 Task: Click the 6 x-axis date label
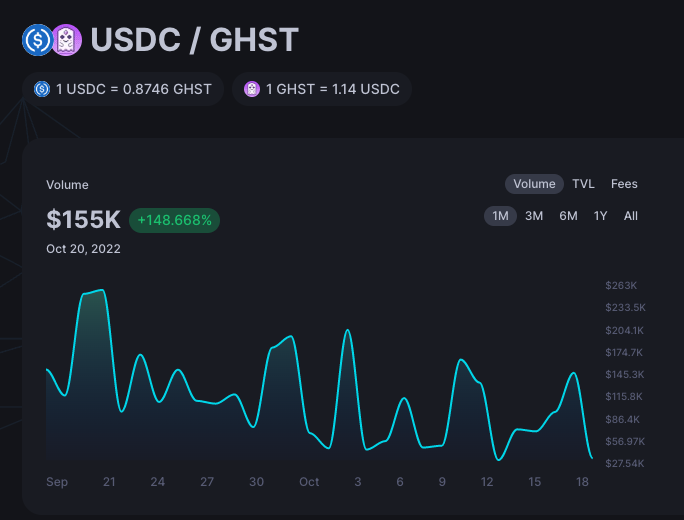(x=400, y=482)
